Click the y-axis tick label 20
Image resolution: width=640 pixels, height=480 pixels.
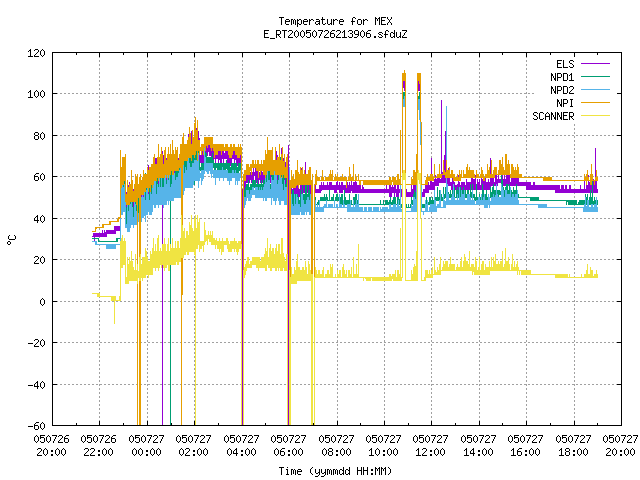click(x=40, y=260)
